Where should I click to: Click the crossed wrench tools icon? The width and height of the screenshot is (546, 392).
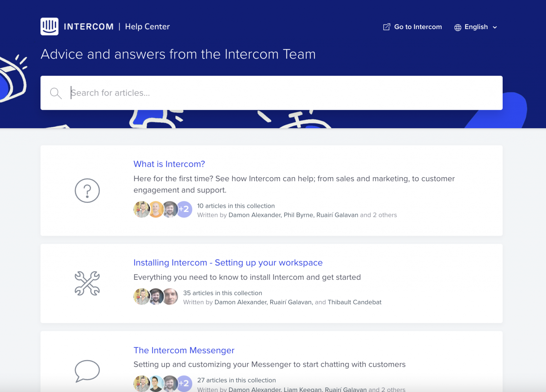click(x=87, y=283)
